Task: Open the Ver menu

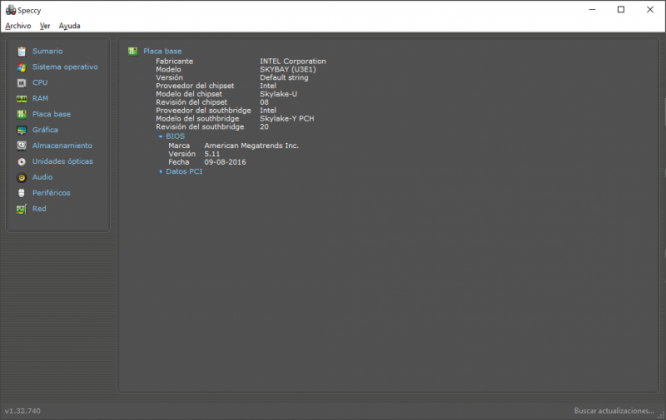Action: point(45,26)
